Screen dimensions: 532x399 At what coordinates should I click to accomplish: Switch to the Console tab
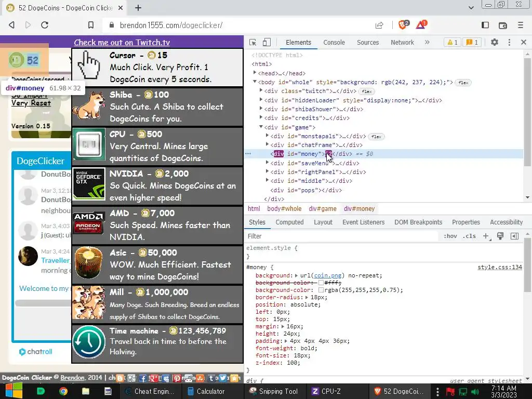[x=334, y=43]
